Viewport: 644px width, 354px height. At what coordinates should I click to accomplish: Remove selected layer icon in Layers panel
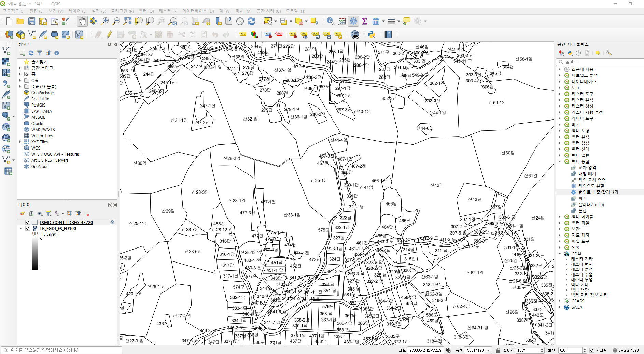pyautogui.click(x=86, y=213)
